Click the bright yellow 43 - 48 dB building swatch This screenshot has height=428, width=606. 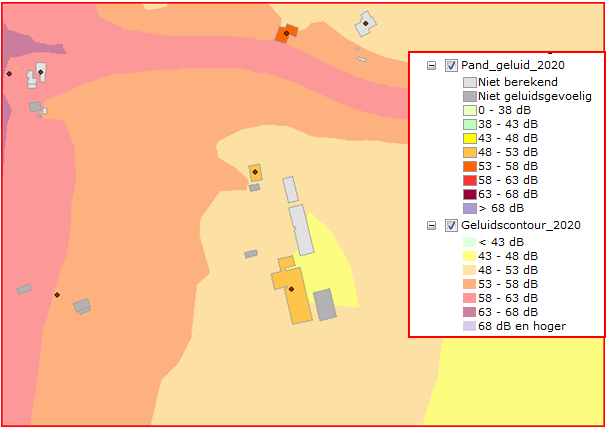point(470,138)
